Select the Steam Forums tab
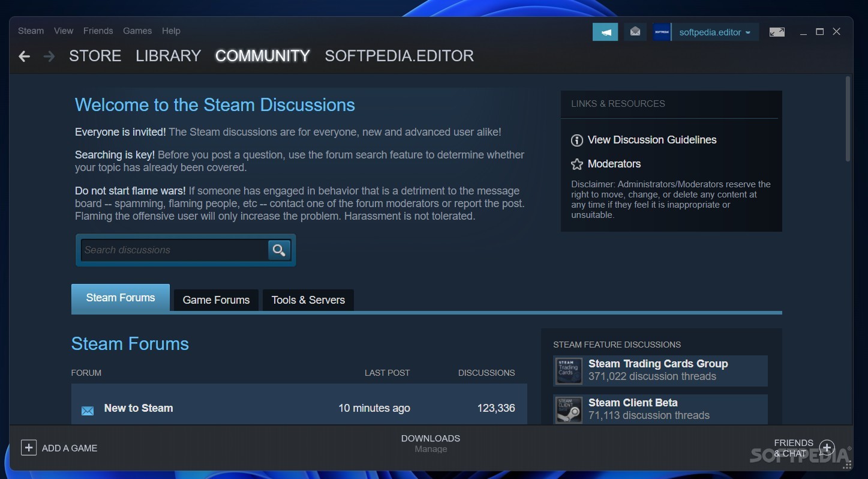Viewport: 868px width, 479px height. coord(121,298)
